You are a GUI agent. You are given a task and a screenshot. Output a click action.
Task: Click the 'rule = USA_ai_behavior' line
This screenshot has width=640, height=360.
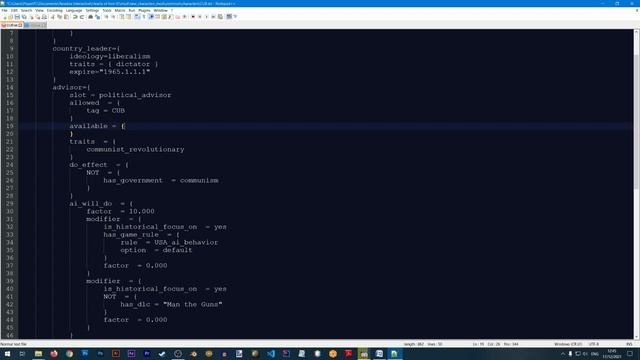(x=169, y=242)
